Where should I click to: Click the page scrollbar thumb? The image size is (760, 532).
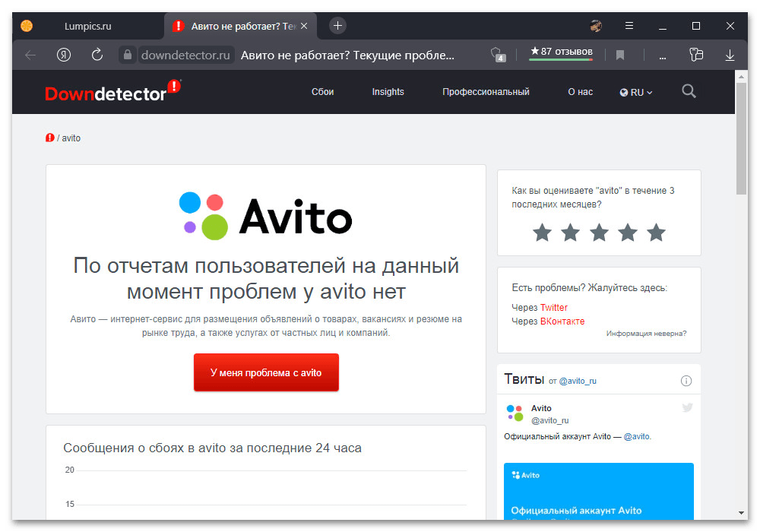coord(741,138)
